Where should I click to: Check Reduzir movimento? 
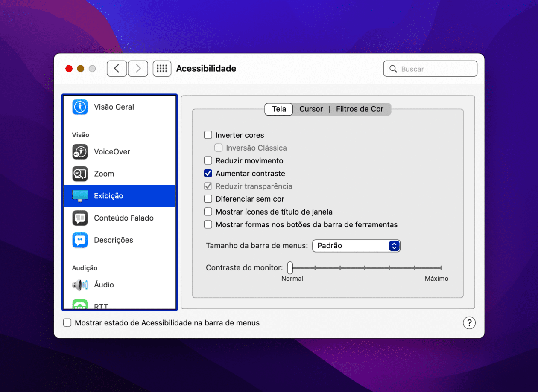pos(208,160)
